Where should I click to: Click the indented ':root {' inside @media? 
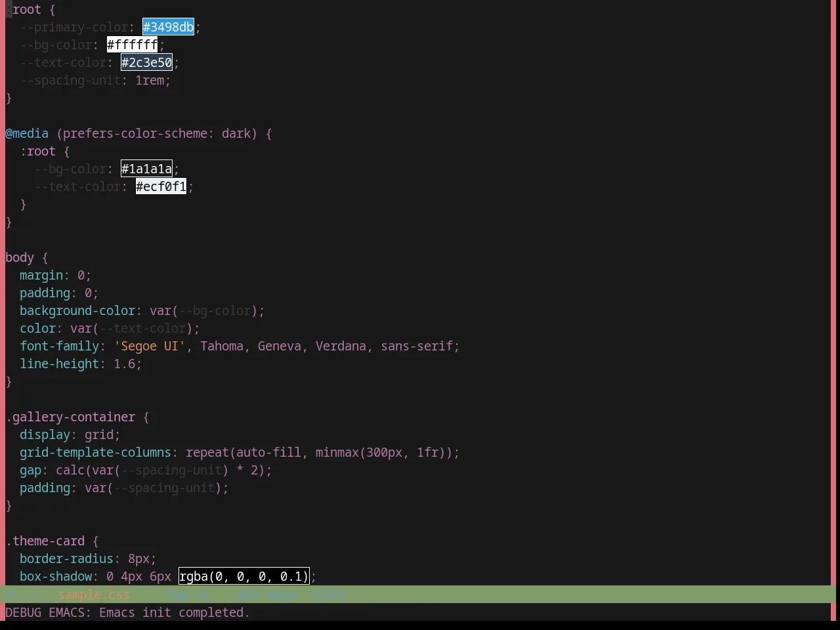(x=45, y=151)
